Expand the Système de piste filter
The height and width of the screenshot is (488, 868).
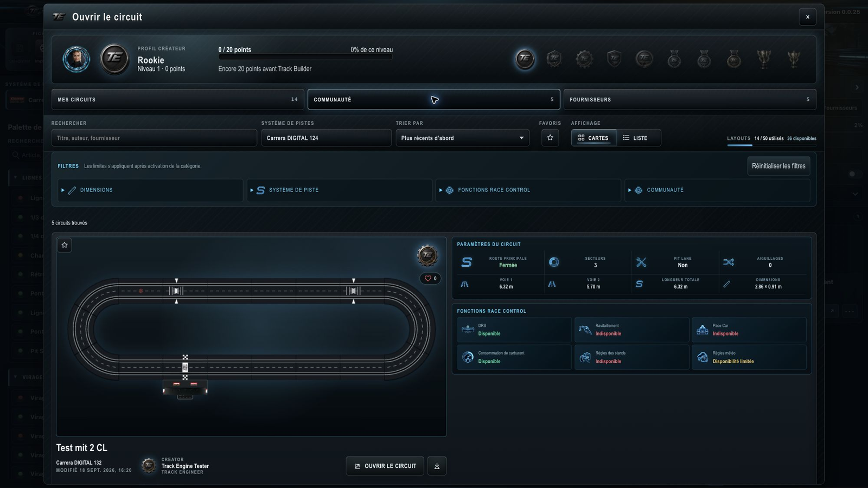(339, 190)
